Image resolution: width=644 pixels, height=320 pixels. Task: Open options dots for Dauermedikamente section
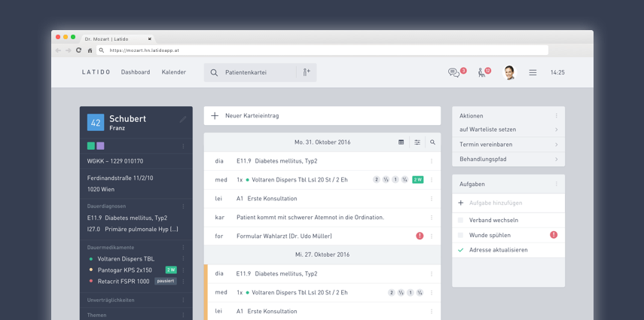[x=183, y=248]
